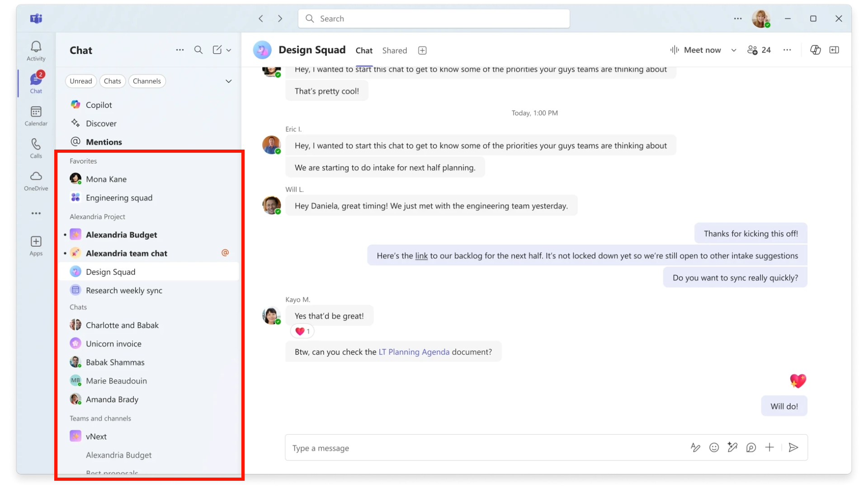Open the emoji picker in message box
Screen dimensions: 868x488
(714, 447)
